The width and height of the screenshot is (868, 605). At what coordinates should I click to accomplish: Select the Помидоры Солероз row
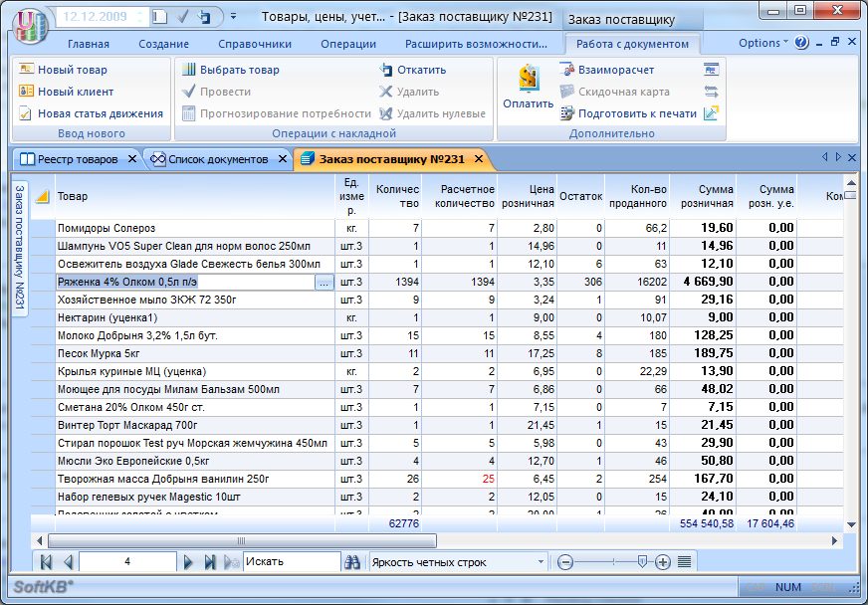(437, 228)
